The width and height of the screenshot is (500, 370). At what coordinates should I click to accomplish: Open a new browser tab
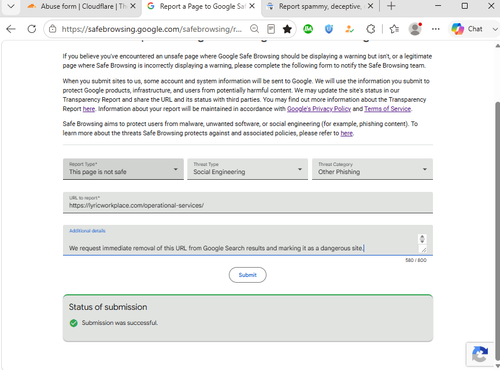pos(391,6)
